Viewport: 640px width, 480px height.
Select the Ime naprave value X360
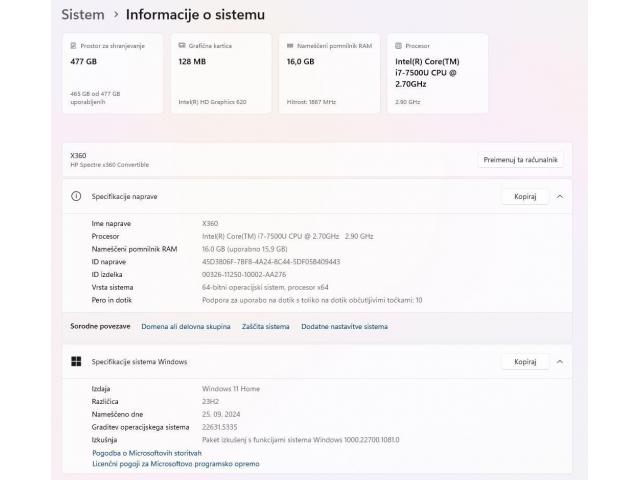coord(210,224)
